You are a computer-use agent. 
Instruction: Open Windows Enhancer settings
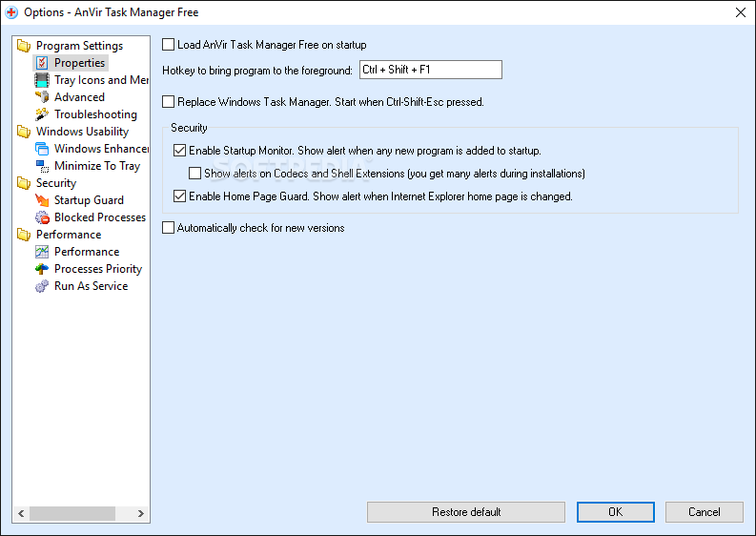(x=101, y=149)
